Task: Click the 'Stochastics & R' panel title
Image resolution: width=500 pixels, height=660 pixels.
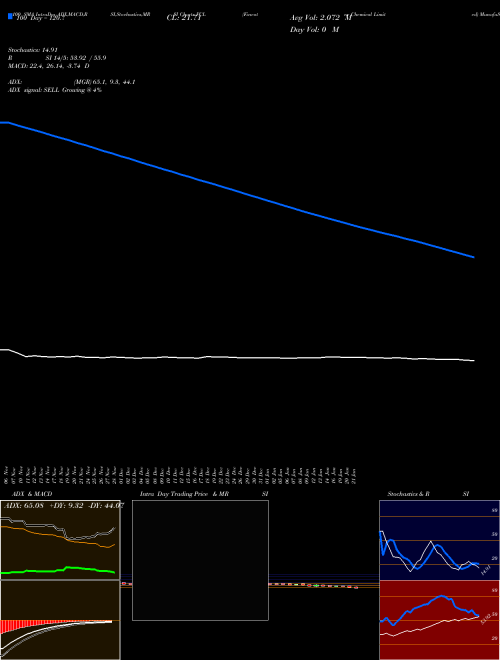Action: pyautogui.click(x=408, y=494)
